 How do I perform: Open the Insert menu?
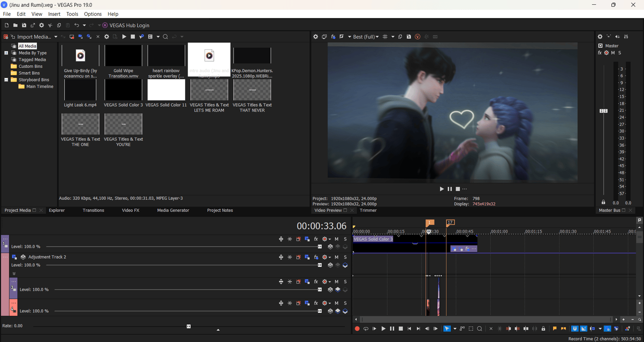point(54,14)
